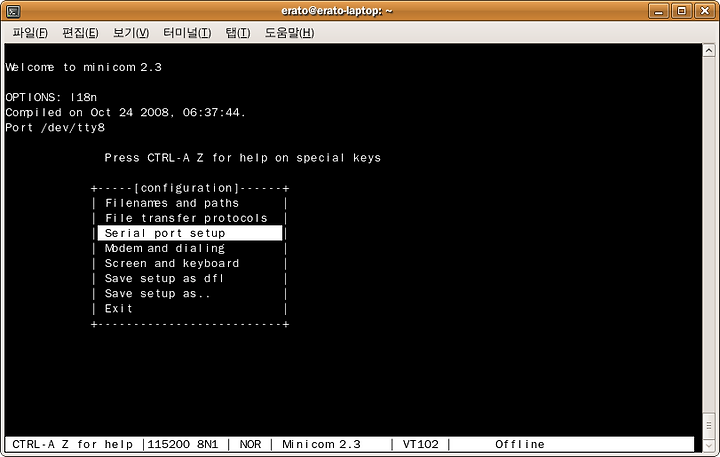
Task: Open the 터미널(T) menu
Action: click(x=187, y=33)
